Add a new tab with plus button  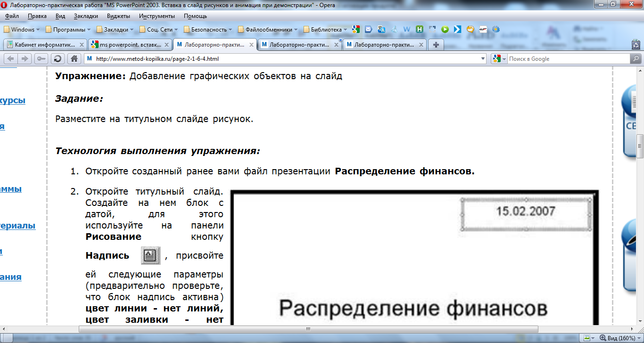(x=436, y=45)
